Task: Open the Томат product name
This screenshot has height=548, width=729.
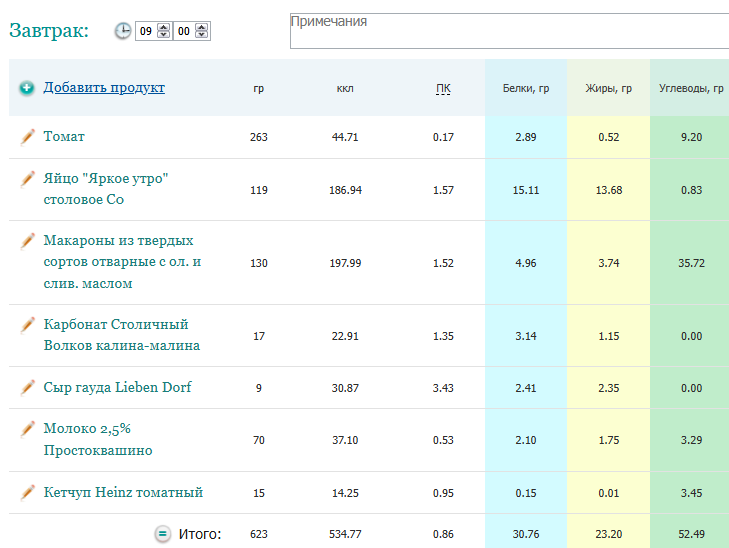Action: [x=64, y=137]
